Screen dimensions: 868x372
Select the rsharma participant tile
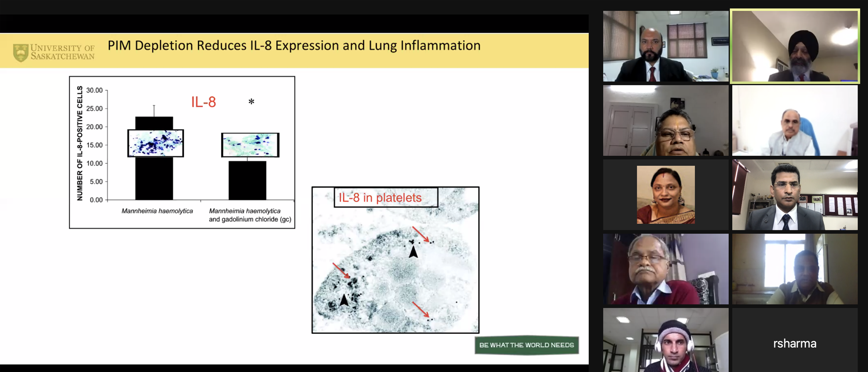click(795, 340)
